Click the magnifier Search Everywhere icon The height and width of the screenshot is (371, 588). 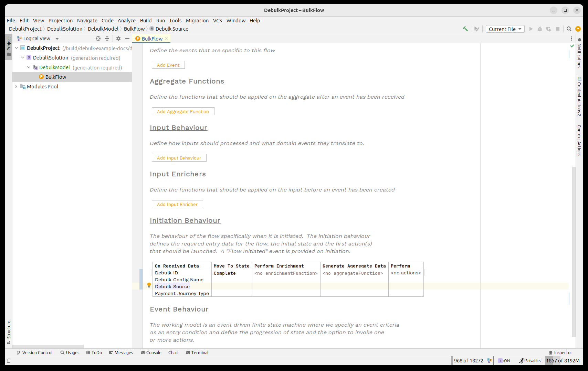coord(569,29)
